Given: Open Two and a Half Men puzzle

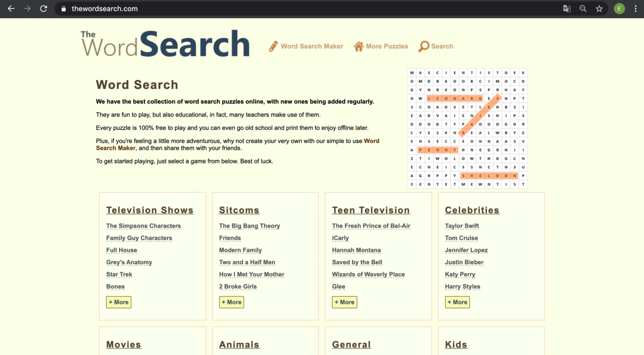Looking at the screenshot, I should [247, 262].
